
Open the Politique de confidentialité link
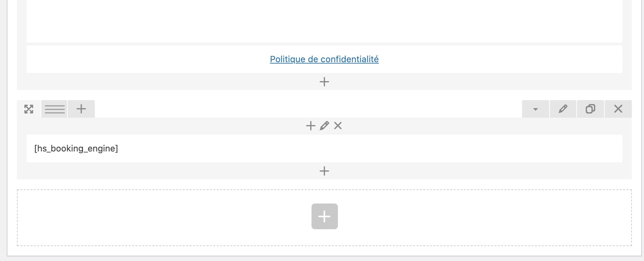324,59
